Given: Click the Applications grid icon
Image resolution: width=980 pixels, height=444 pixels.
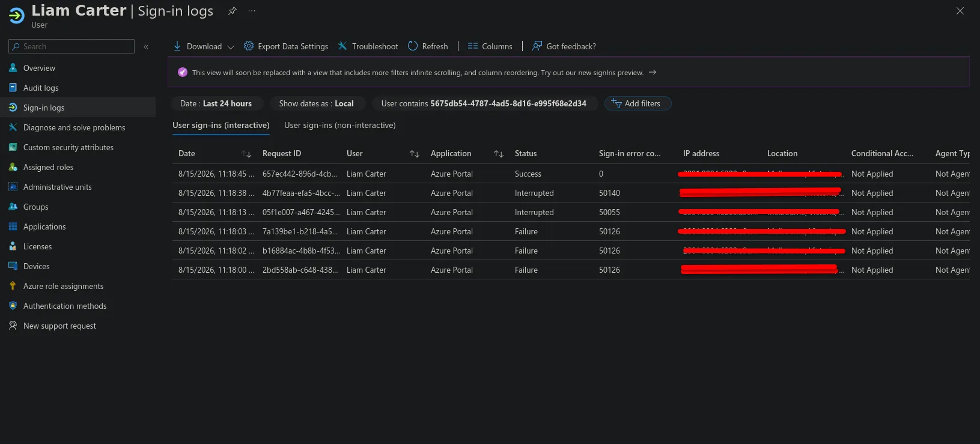Looking at the screenshot, I should (13, 227).
